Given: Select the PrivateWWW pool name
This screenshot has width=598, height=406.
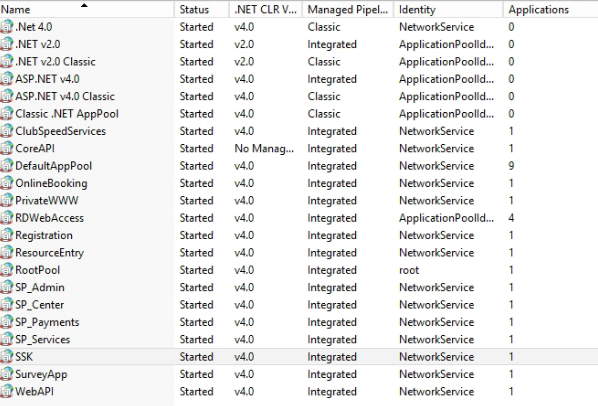Looking at the screenshot, I should click(x=47, y=201).
